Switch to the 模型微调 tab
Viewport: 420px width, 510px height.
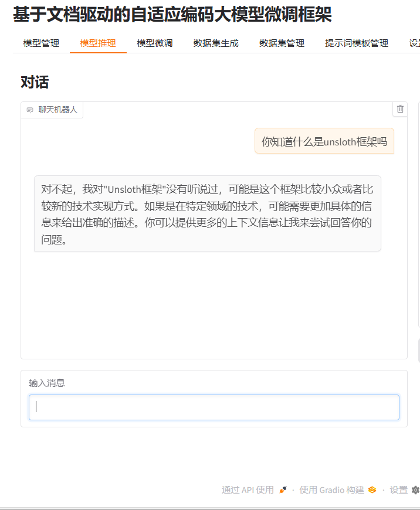(x=155, y=43)
